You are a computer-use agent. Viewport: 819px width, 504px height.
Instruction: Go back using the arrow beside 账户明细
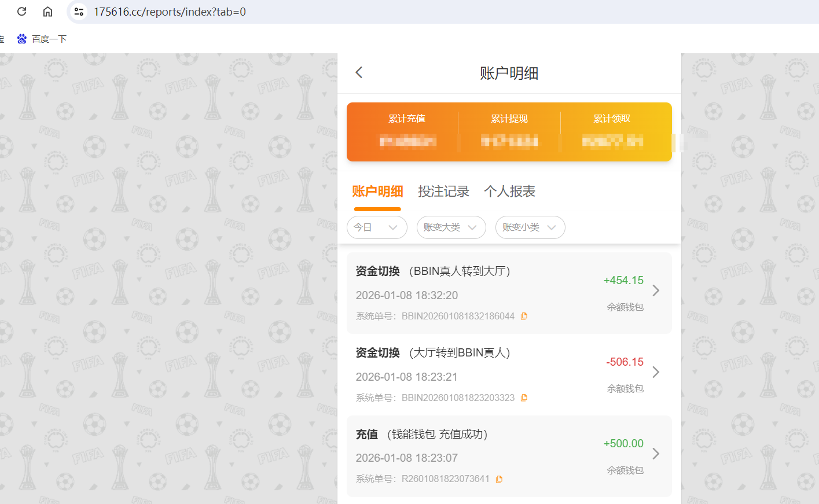click(359, 72)
